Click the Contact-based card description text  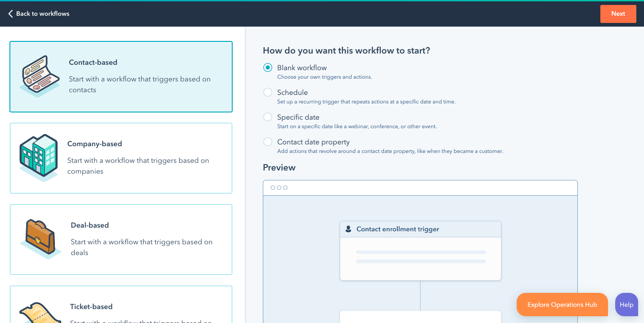(x=140, y=84)
